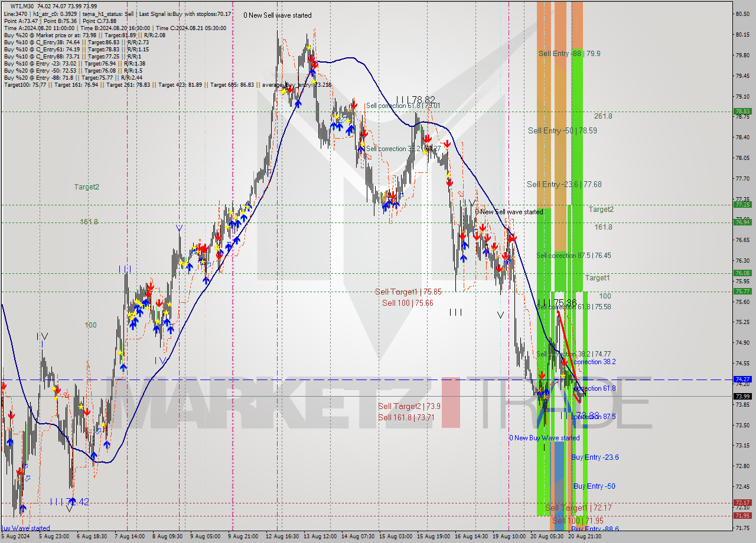Click the 'Buy %10 @ Entry -23: 73.02' row
Screen dimensions: 756x543
pyautogui.click(x=74, y=63)
